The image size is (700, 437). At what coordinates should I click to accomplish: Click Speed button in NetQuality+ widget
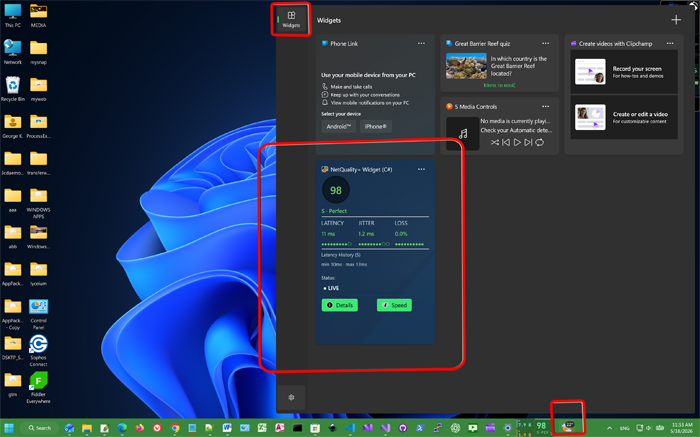point(394,305)
